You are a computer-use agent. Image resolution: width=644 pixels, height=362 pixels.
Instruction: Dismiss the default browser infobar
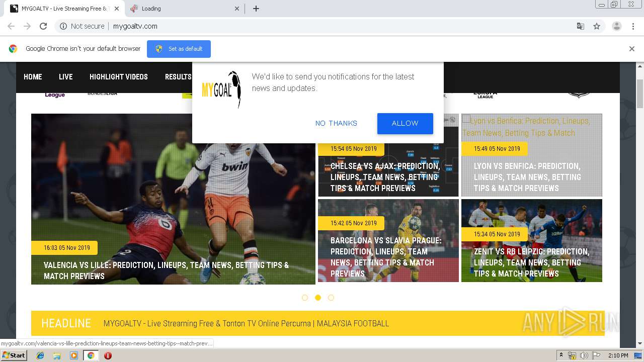[x=631, y=49]
